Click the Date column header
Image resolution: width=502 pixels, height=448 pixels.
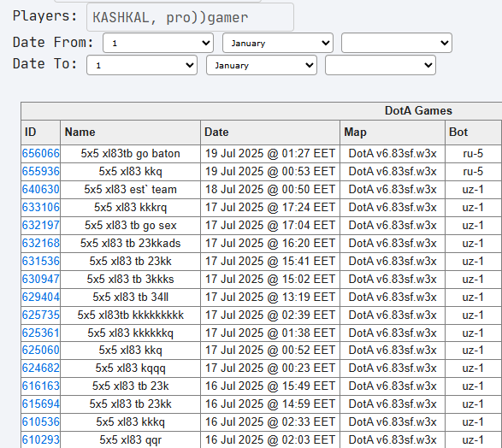point(270,133)
